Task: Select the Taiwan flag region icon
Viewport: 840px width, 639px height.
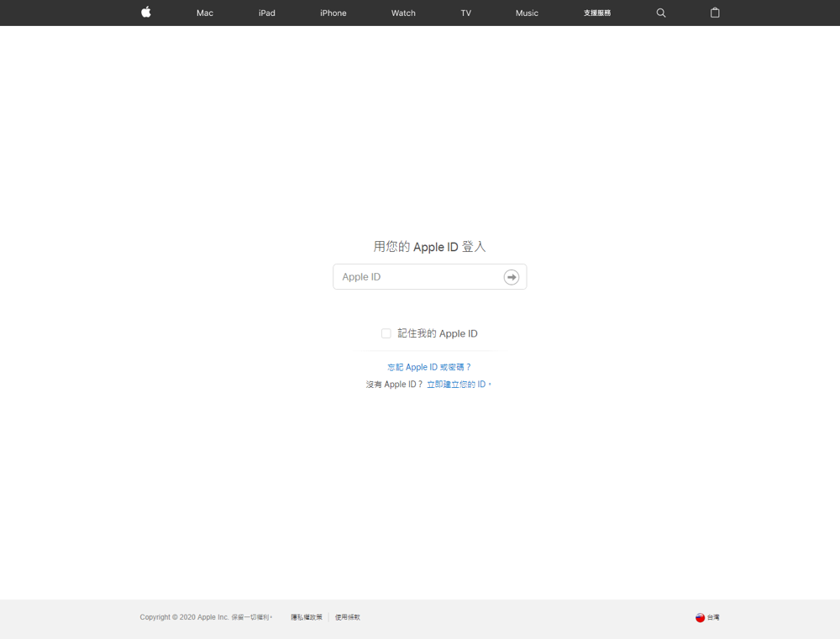Action: (x=700, y=617)
